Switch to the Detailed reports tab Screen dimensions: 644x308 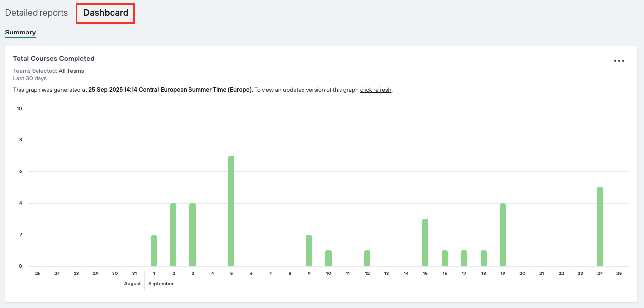[37, 13]
